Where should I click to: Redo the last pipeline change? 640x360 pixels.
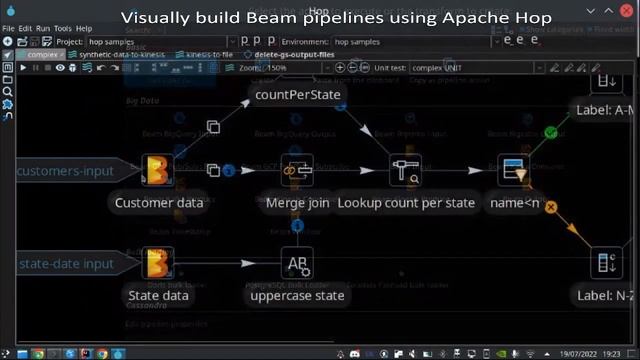tap(115, 68)
